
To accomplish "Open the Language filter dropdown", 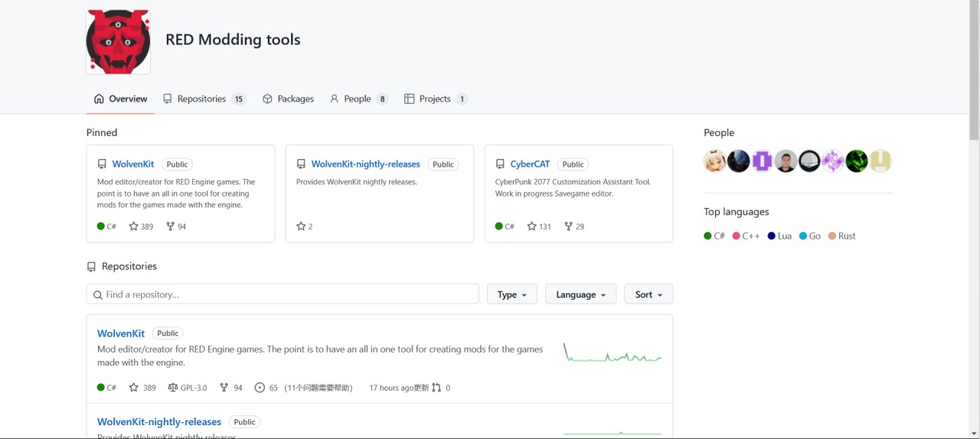I will click(x=580, y=294).
